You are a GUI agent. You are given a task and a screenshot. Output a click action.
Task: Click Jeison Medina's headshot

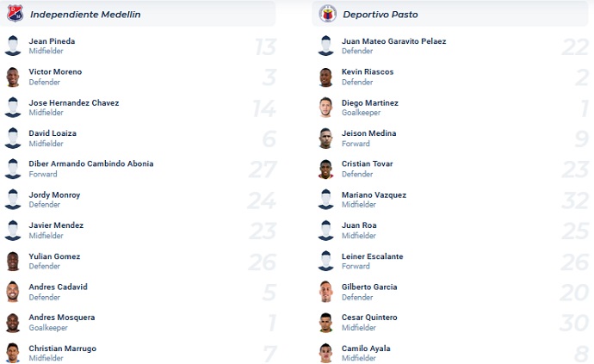325,139
